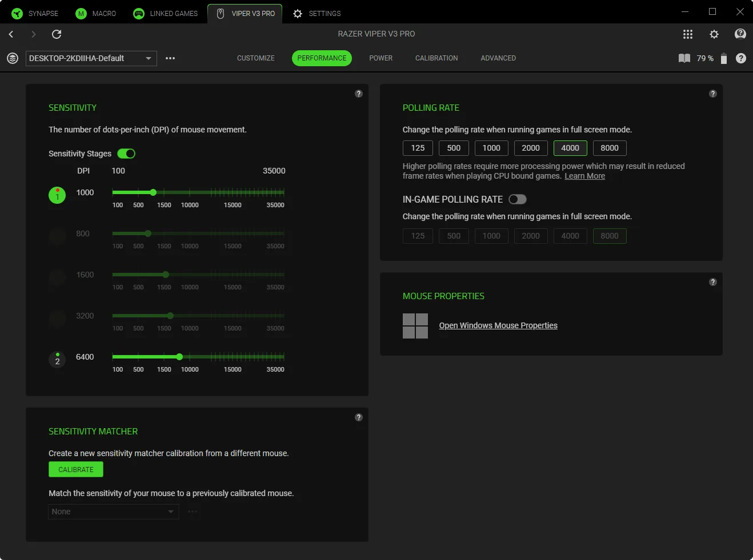Open the calibrated mouse None dropdown
The image size is (753, 560).
coord(114,511)
